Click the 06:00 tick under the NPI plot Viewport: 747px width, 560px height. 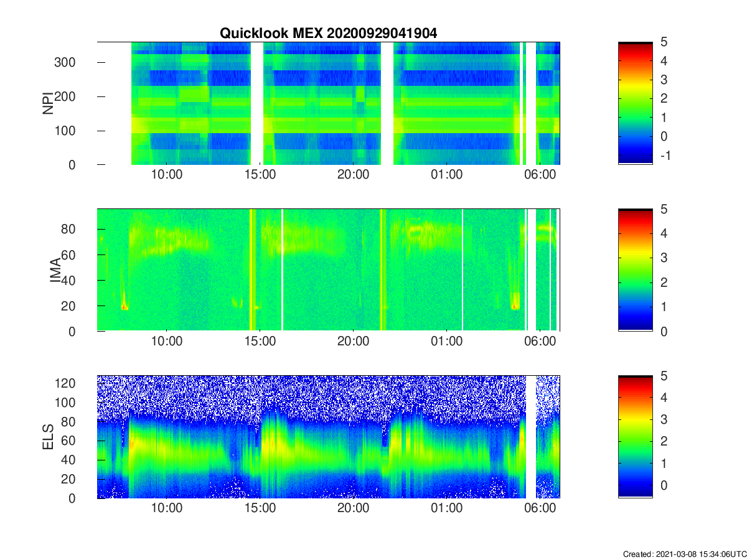(x=540, y=175)
